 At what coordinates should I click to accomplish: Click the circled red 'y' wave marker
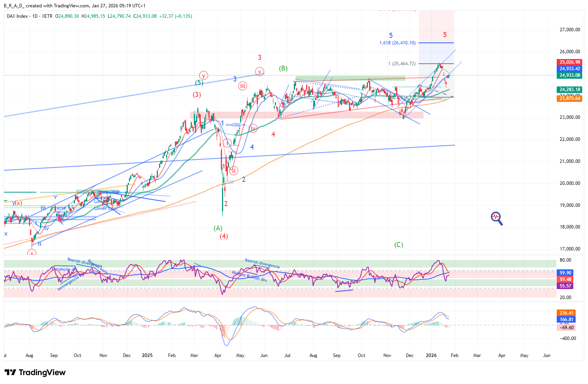pyautogui.click(x=203, y=76)
